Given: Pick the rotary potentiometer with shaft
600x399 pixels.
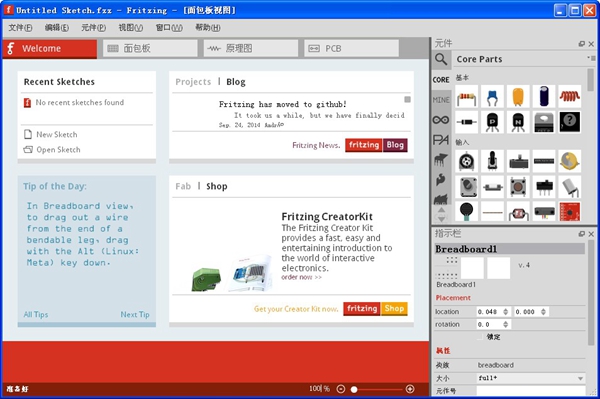Looking at the screenshot, I should [492, 161].
